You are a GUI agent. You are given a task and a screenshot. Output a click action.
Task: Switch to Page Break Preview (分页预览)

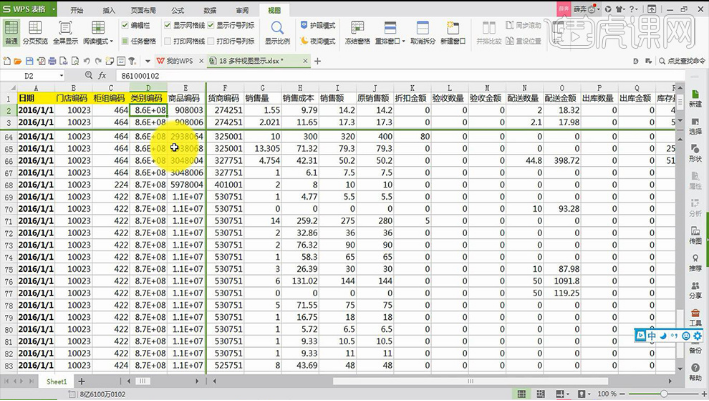tap(35, 28)
